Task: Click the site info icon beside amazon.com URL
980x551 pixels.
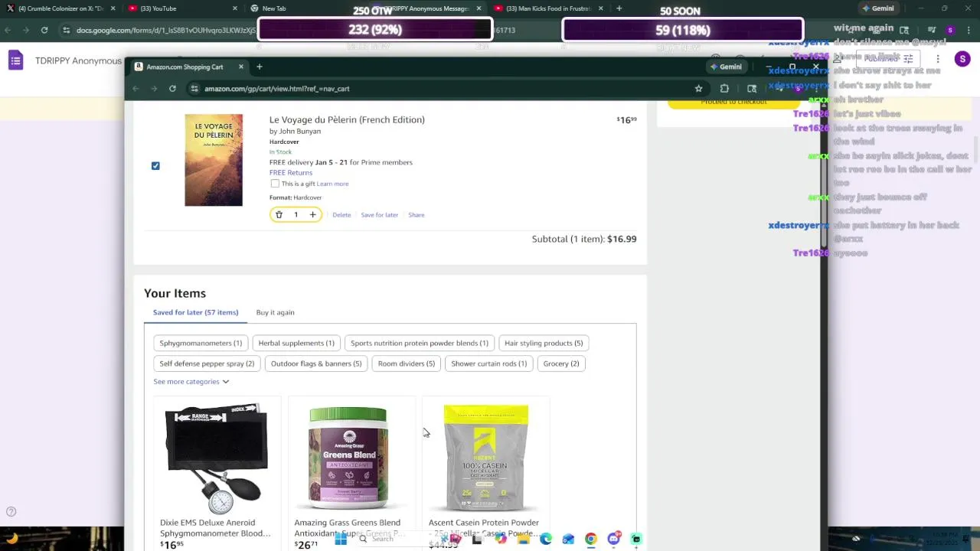Action: click(x=194, y=89)
